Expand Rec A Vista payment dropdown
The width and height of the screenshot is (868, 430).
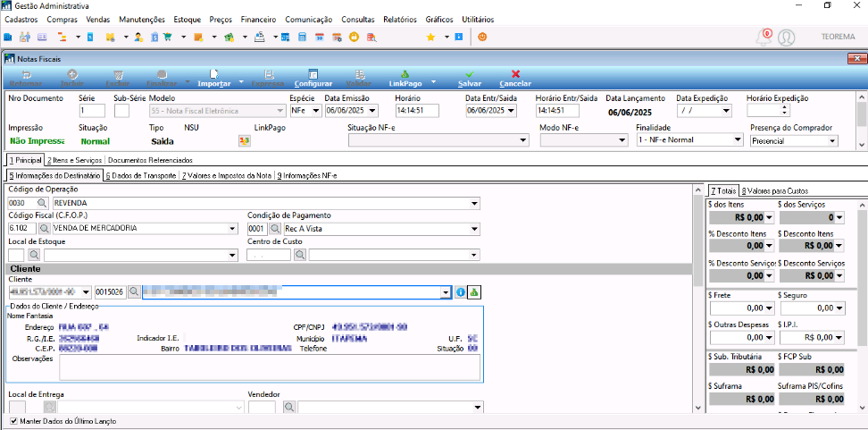(x=474, y=228)
